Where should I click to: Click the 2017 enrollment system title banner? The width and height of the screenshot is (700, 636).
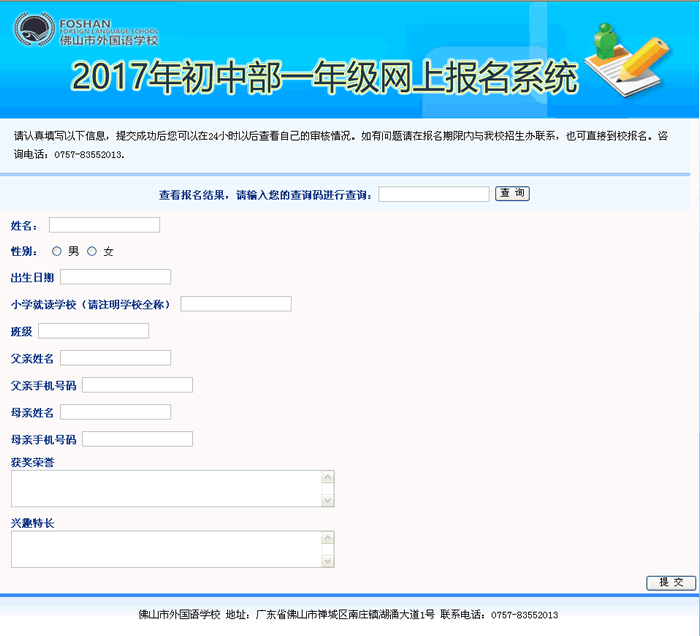point(325,77)
